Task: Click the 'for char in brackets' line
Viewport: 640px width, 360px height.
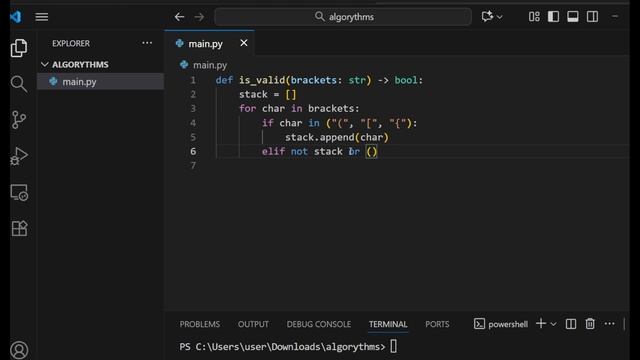Action: click(x=299, y=109)
